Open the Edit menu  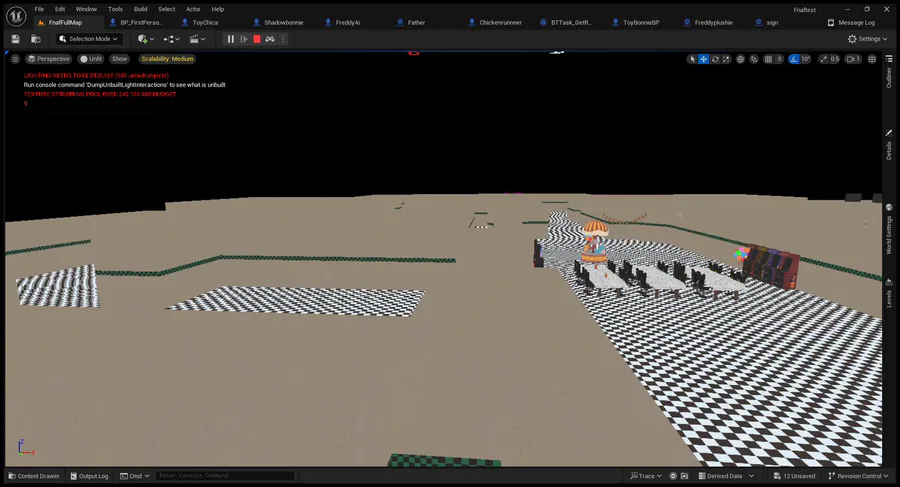coord(60,9)
